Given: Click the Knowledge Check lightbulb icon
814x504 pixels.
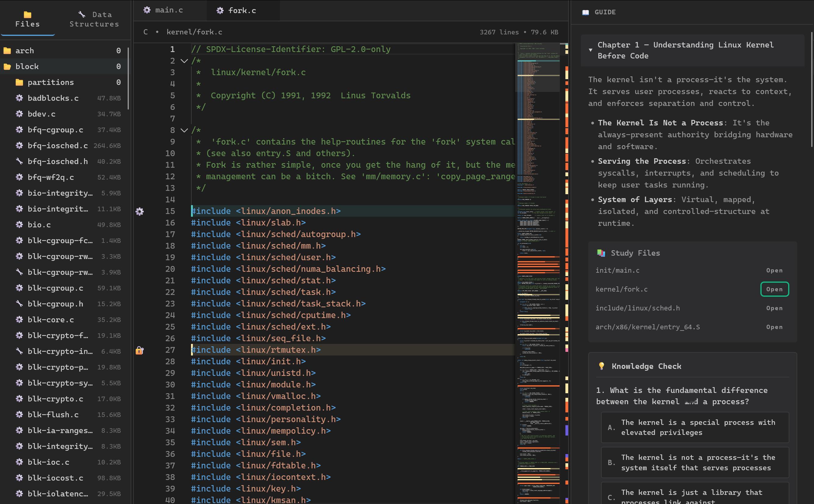Looking at the screenshot, I should tap(601, 366).
